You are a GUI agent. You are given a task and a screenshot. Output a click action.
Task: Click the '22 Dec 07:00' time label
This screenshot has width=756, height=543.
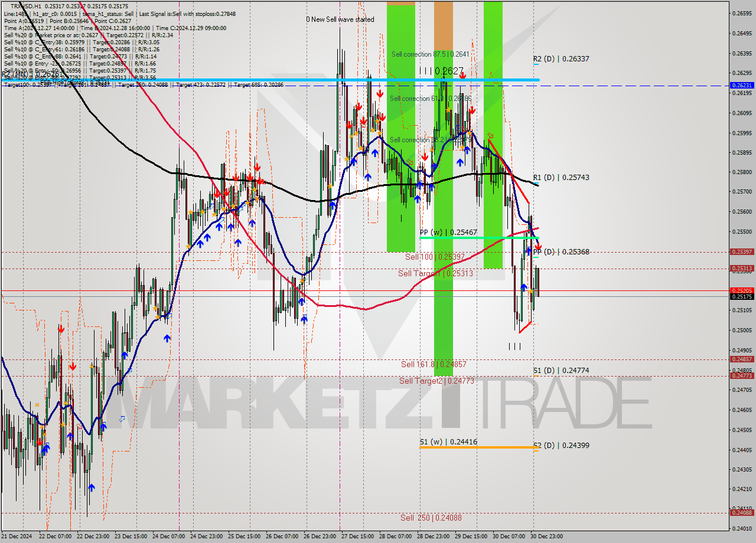point(55,537)
